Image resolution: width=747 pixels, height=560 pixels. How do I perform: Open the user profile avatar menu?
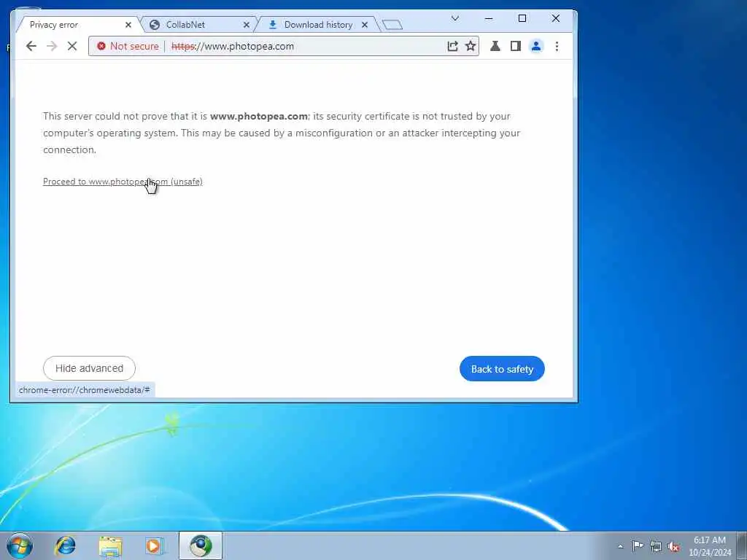536,46
